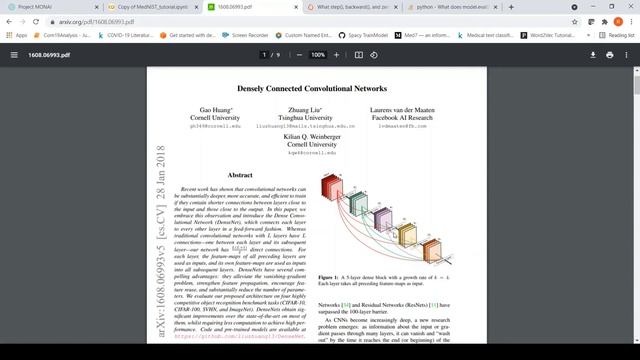Click the page number field
This screenshot has width=640, height=360.
point(264,55)
